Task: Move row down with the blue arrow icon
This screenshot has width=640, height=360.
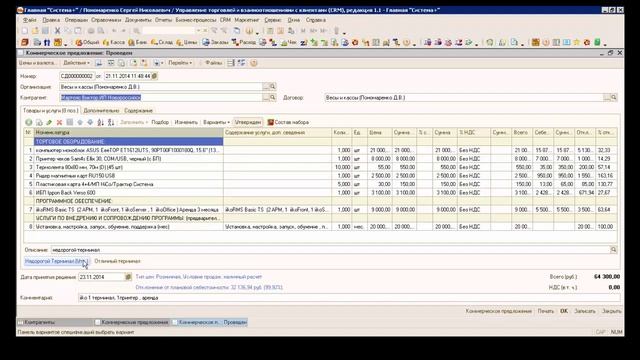Action: pos(90,122)
